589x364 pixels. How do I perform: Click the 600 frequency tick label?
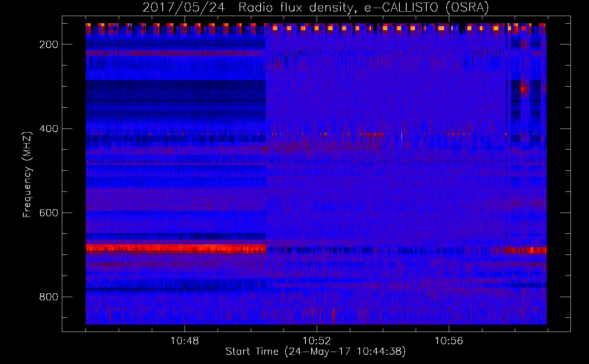coord(49,213)
